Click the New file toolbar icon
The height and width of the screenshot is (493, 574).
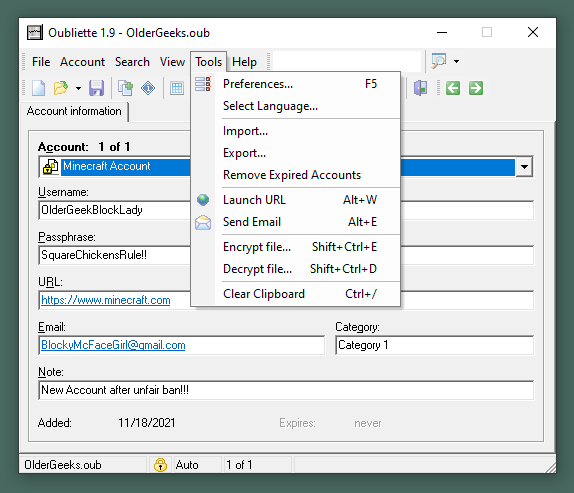point(38,88)
